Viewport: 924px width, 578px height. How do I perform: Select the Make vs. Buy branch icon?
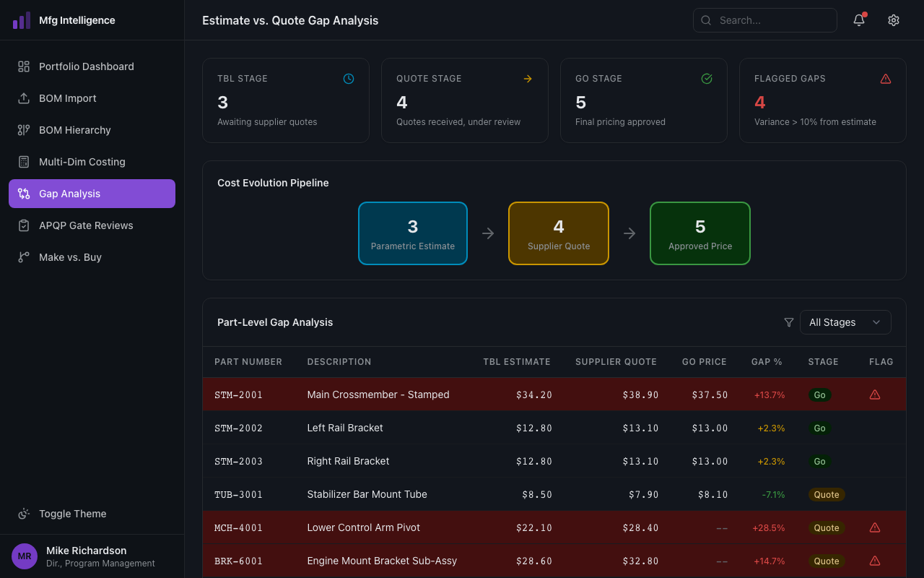(24, 257)
